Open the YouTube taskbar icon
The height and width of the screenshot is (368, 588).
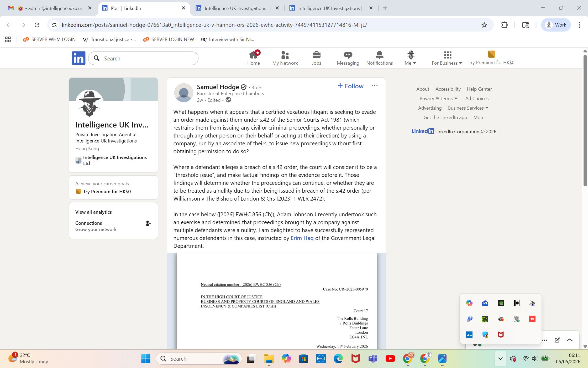point(390,359)
